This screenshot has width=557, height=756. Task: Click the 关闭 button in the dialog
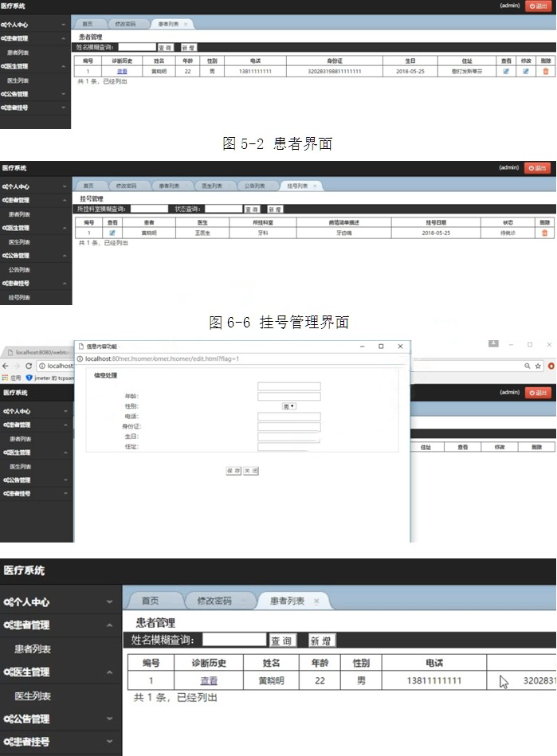coord(250,471)
